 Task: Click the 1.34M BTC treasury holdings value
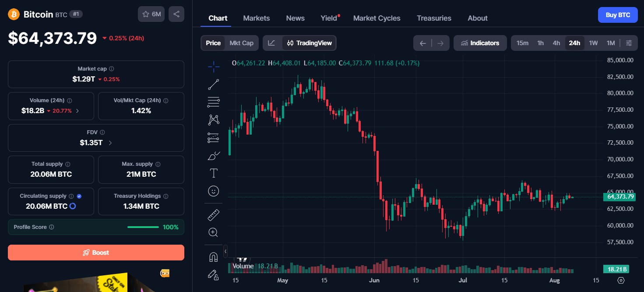coord(141,206)
